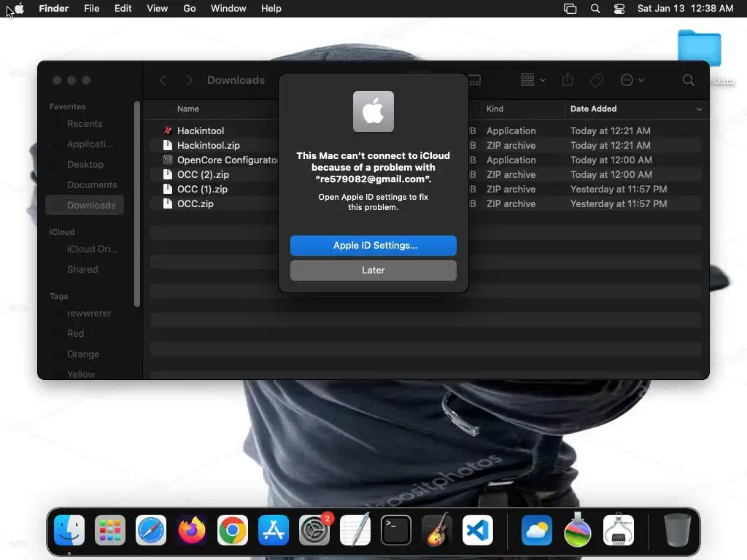Open Desktop in Finder sidebar

85,164
